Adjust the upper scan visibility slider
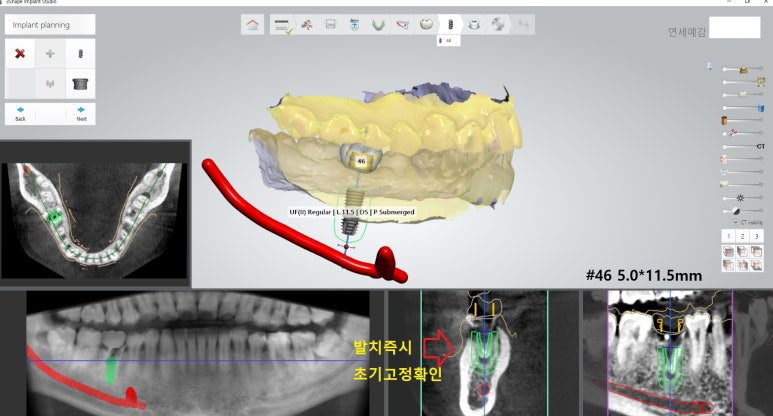773x416 pixels. pyautogui.click(x=743, y=69)
